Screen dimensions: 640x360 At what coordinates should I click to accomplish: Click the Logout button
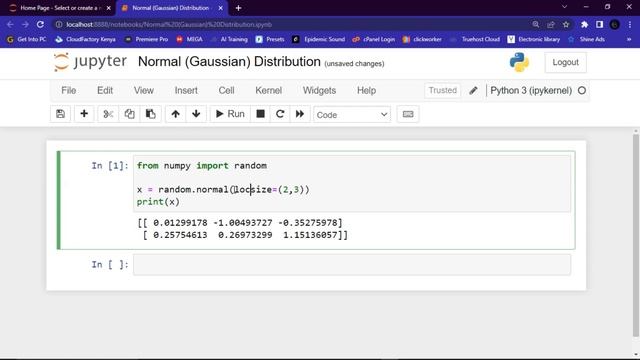565,62
